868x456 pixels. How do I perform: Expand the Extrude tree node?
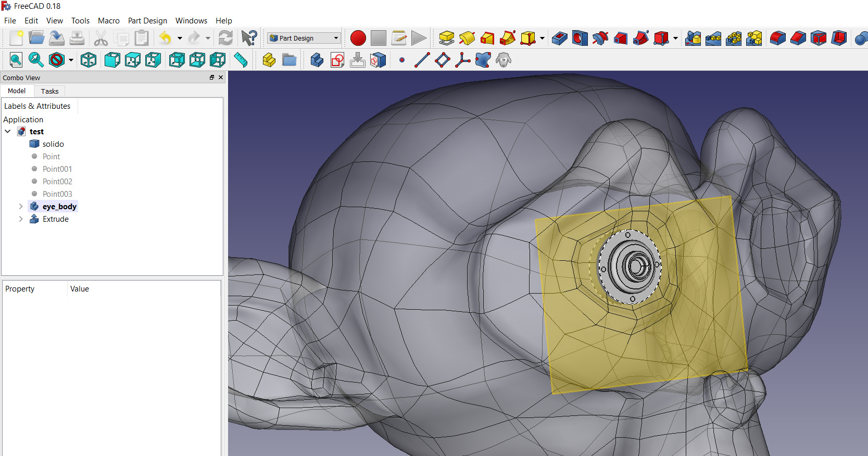pyautogui.click(x=21, y=219)
